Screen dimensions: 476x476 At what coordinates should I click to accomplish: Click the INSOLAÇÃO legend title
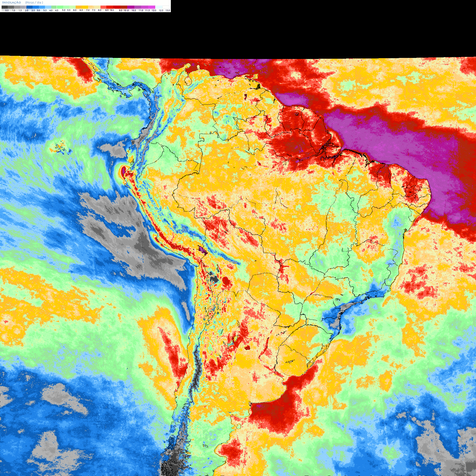(12, 2)
